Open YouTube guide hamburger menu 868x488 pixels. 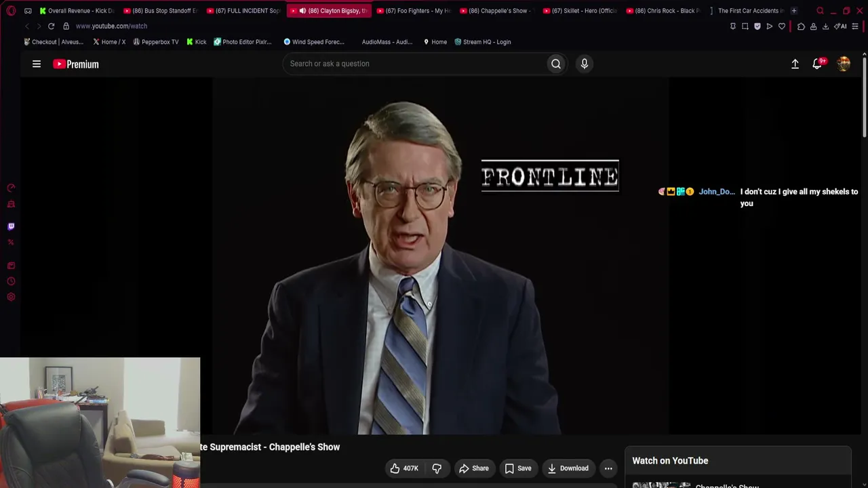coord(37,64)
